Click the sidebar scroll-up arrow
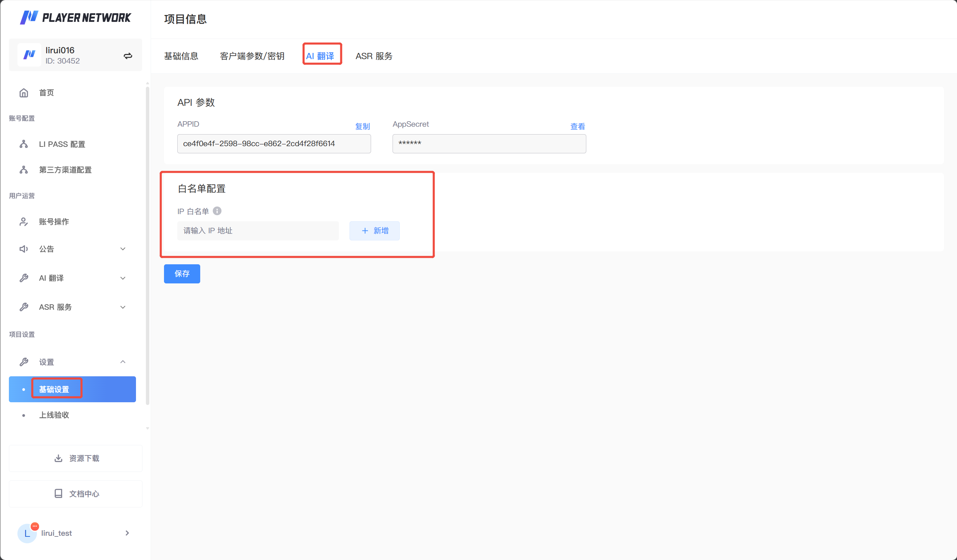Image resolution: width=957 pixels, height=560 pixels. pos(147,83)
